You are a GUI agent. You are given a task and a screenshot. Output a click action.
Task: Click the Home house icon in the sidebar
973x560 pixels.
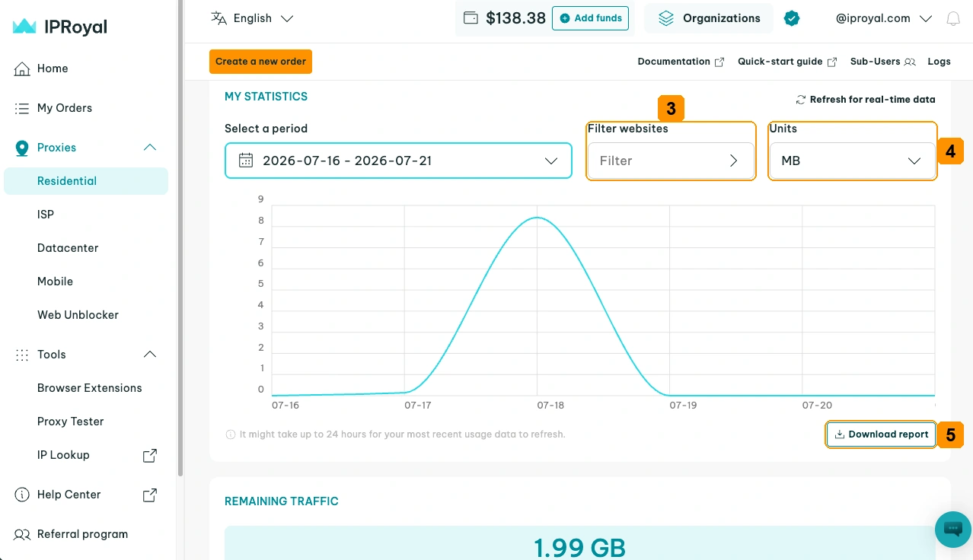tap(22, 68)
